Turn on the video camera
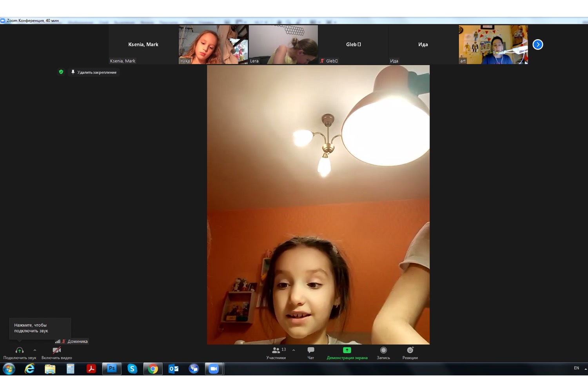Screen dimensions: 588x392 click(x=57, y=350)
